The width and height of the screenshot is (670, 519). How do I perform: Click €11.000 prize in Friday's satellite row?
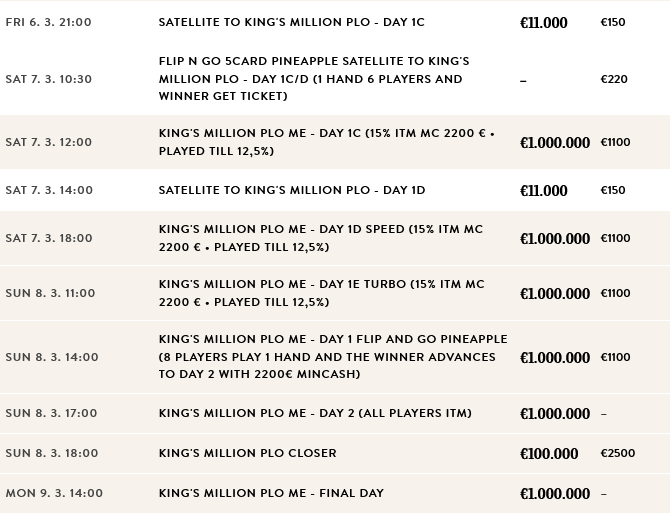coord(543,22)
